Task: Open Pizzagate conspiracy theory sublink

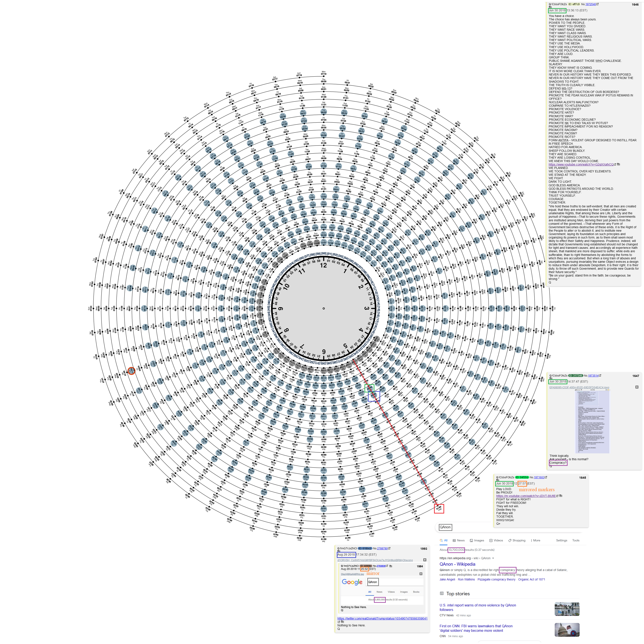Action: point(496,579)
